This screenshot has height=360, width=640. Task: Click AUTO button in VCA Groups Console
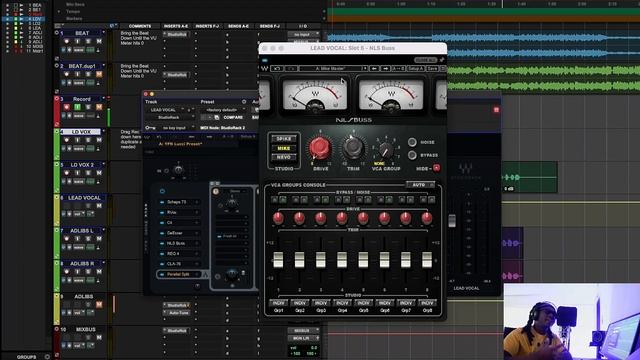(420, 185)
